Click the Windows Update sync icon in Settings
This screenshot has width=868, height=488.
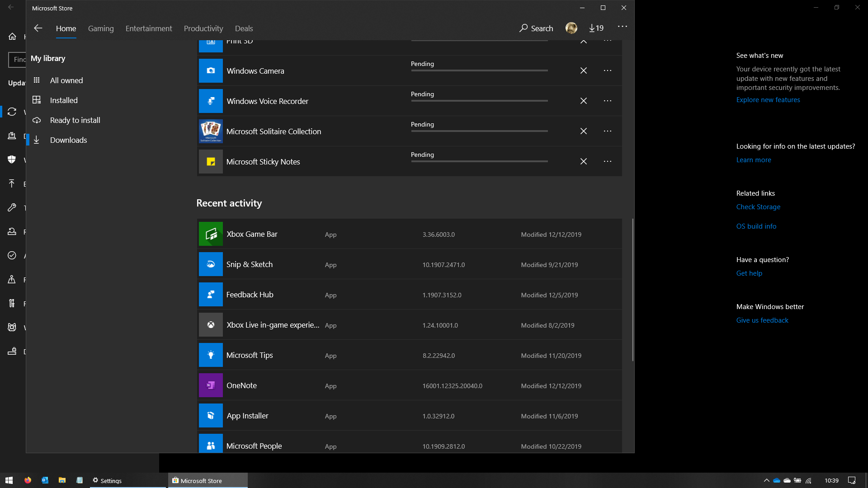click(12, 112)
